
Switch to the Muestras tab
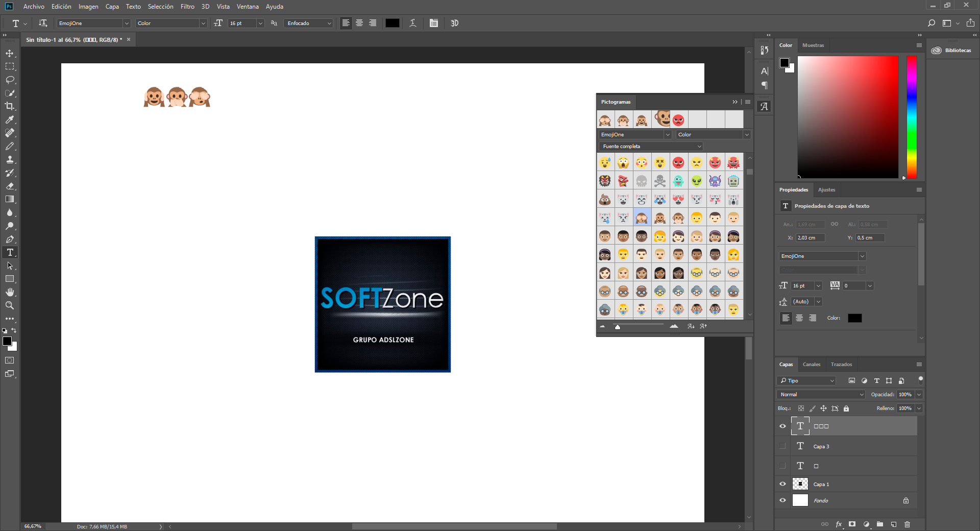(x=813, y=45)
